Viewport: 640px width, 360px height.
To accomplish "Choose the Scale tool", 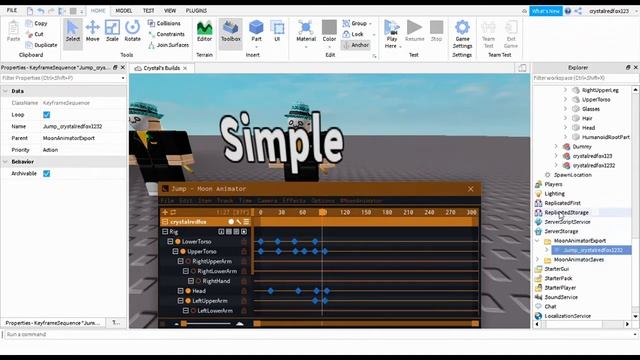I will click(112, 32).
